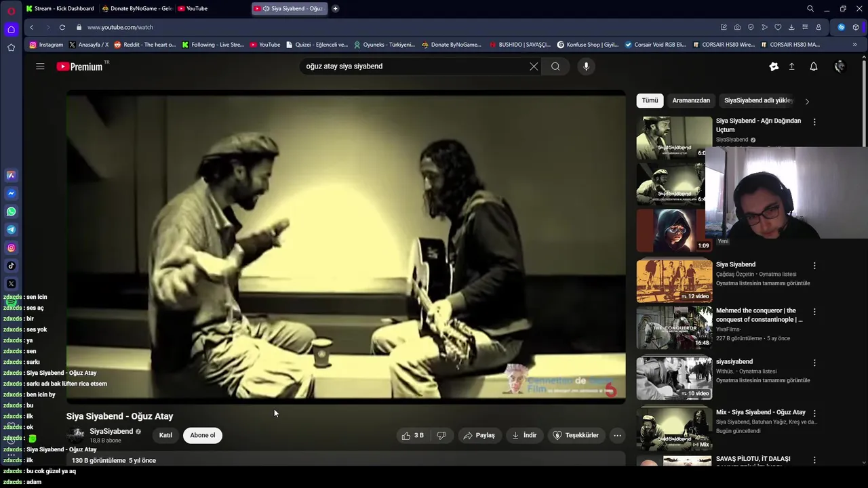
Task: Open options for Mehmed the conqueror video
Action: (x=814, y=312)
